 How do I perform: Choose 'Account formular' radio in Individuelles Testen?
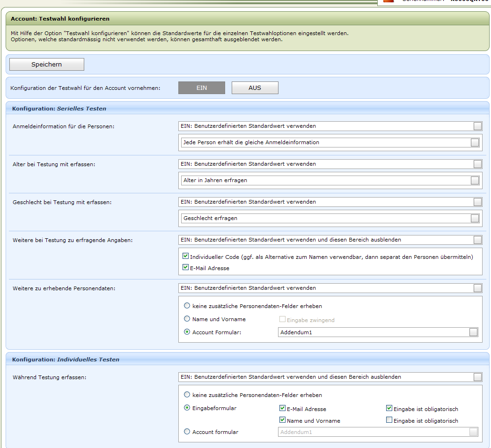click(x=187, y=432)
